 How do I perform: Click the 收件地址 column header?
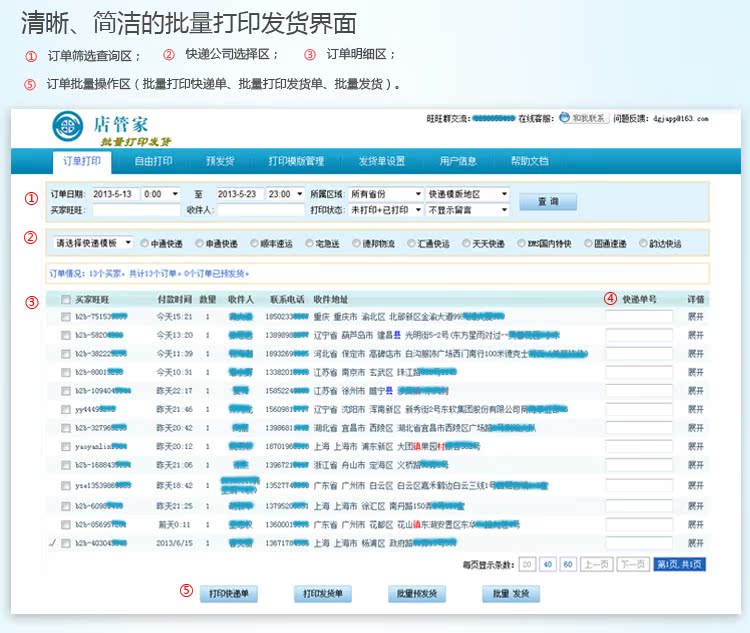(x=331, y=300)
